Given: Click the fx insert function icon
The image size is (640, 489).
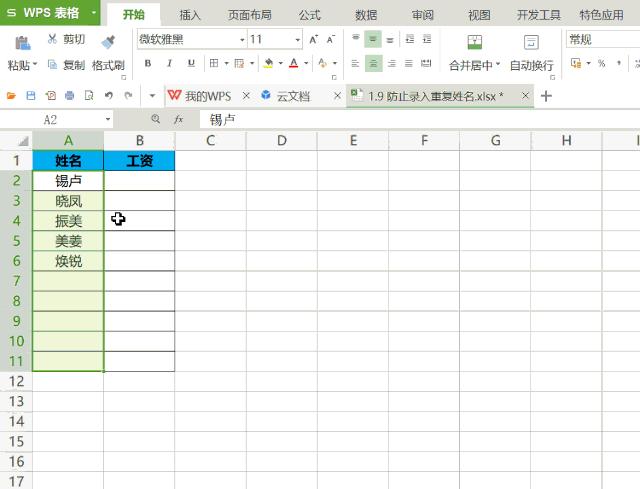Looking at the screenshot, I should pos(178,119).
